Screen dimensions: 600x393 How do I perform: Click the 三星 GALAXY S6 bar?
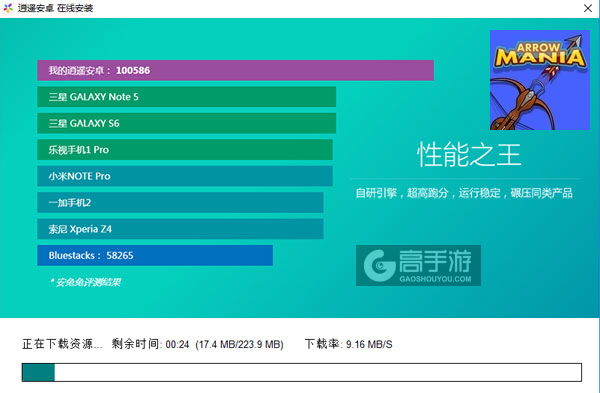[186, 123]
